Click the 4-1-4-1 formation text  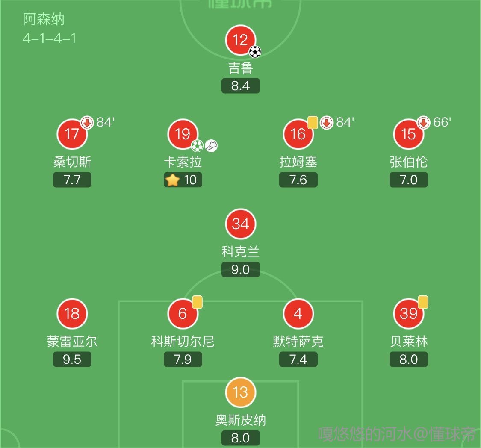pos(49,38)
